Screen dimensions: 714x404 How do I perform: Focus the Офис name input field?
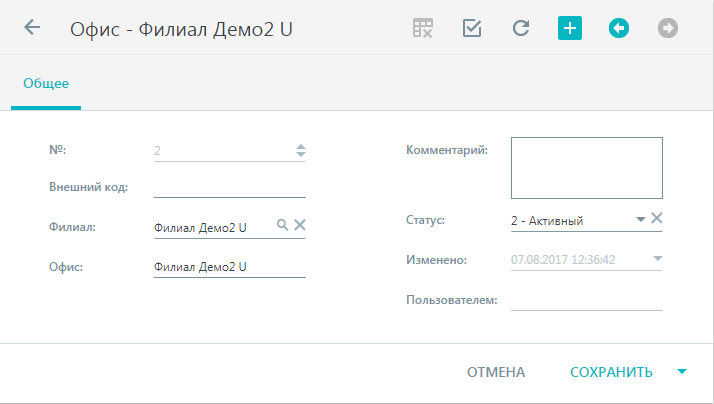(x=230, y=267)
